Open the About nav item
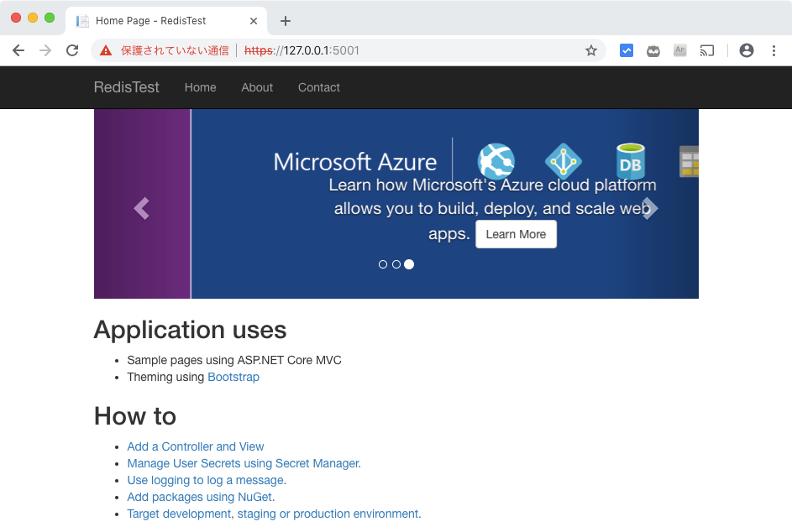 (257, 87)
